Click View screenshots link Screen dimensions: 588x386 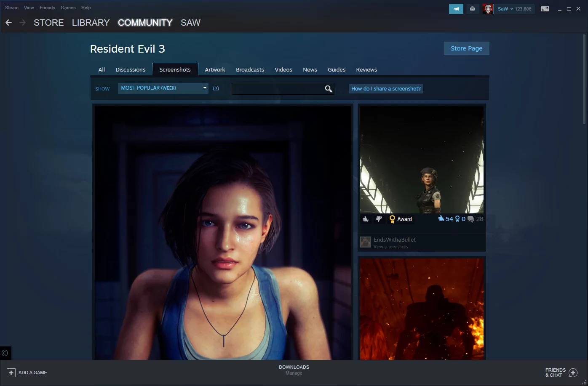pos(391,247)
